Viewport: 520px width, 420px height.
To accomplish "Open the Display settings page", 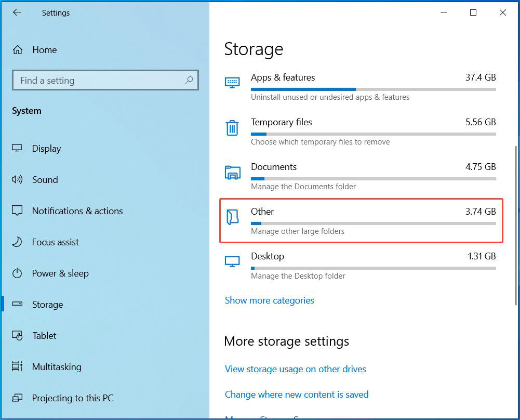I will [46, 148].
